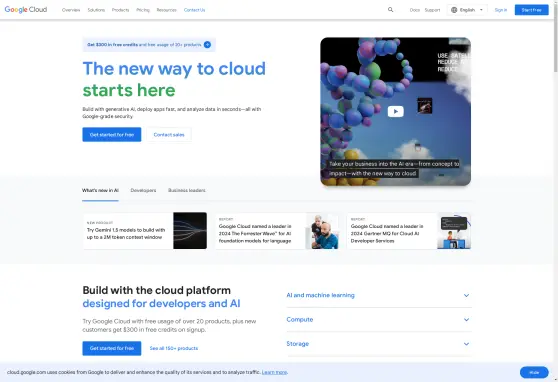Click the Start free button
Screen dimensions: 558x382
point(531,10)
